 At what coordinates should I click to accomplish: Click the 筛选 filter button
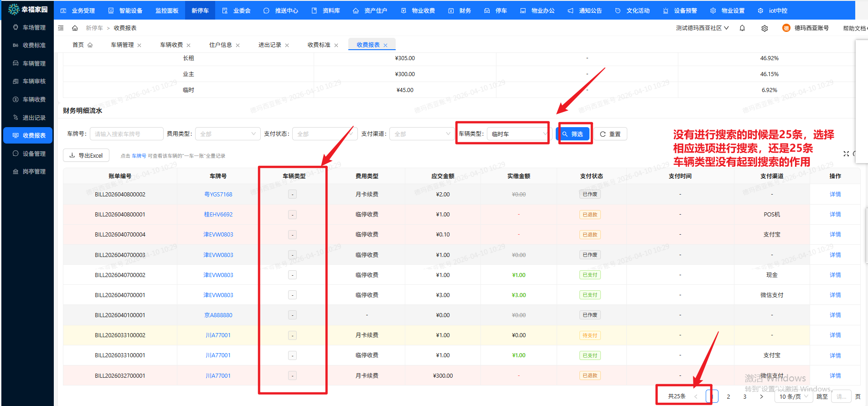(x=573, y=134)
